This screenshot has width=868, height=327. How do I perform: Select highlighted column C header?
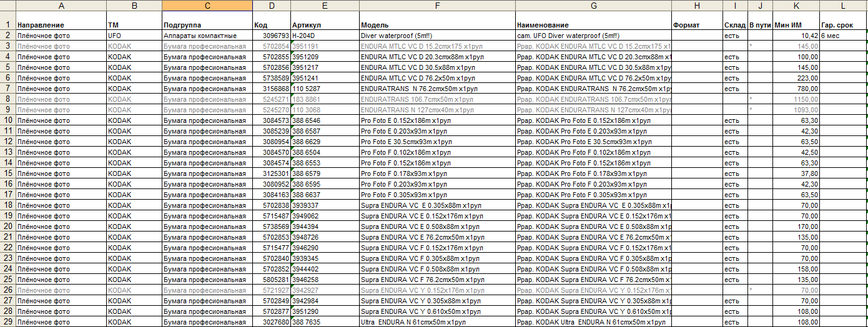(x=207, y=6)
